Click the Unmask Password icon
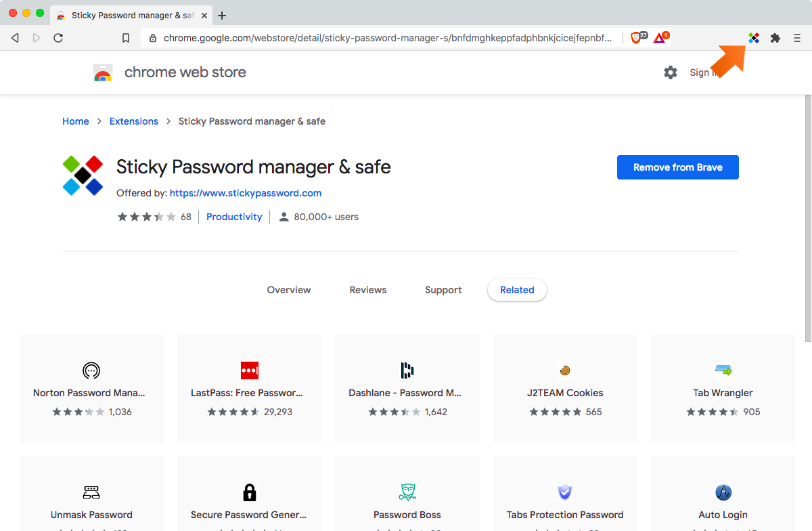 click(91, 492)
